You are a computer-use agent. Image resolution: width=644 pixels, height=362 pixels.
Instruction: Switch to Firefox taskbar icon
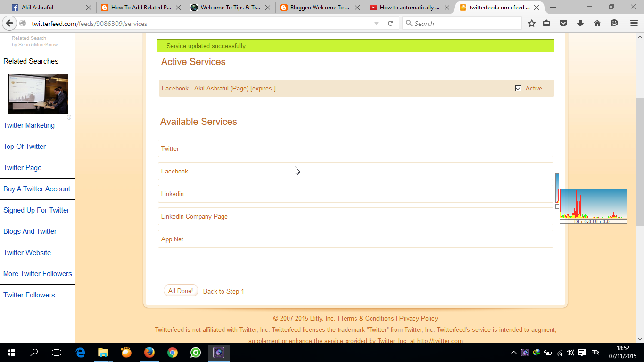(149, 353)
